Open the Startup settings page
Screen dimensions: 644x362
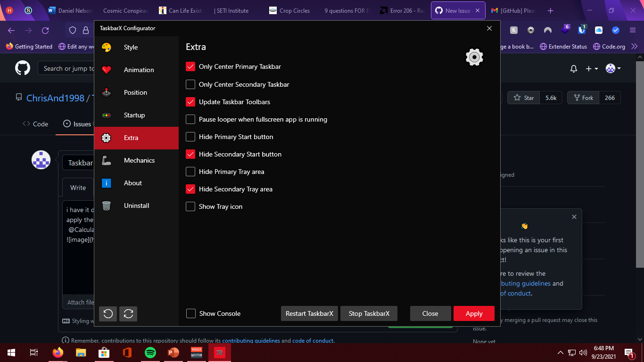coord(133,115)
